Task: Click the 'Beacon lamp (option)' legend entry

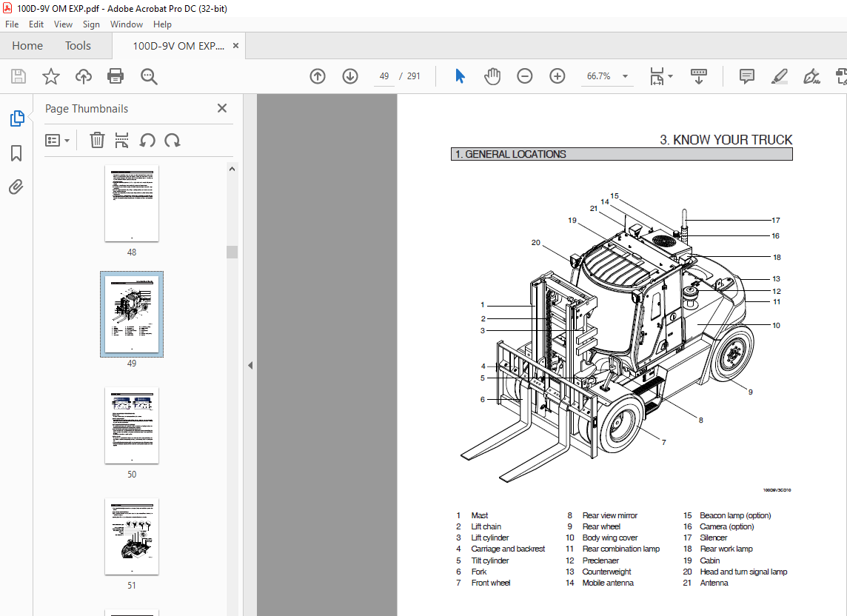Action: (x=735, y=515)
